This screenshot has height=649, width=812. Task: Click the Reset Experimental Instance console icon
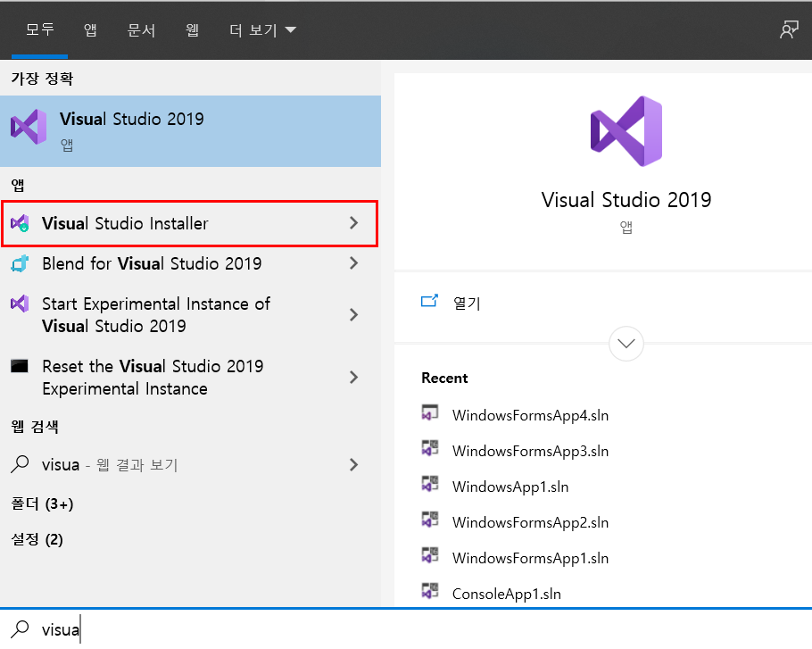pos(20,366)
